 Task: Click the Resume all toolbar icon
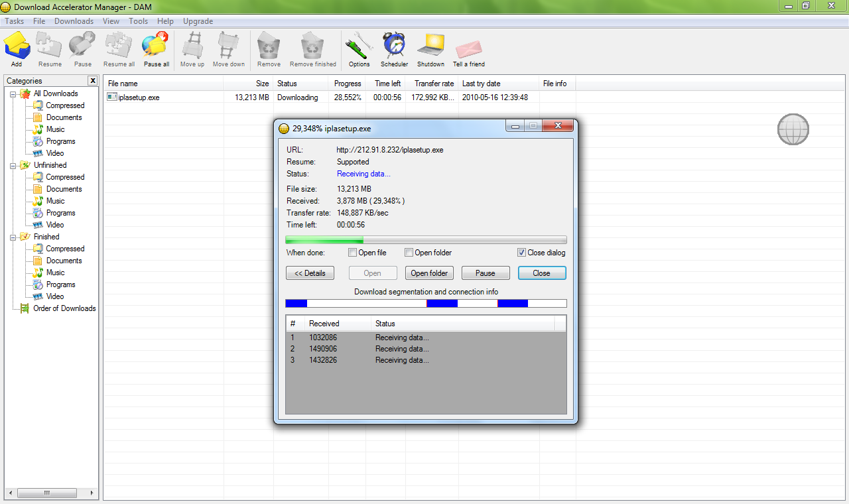[119, 46]
